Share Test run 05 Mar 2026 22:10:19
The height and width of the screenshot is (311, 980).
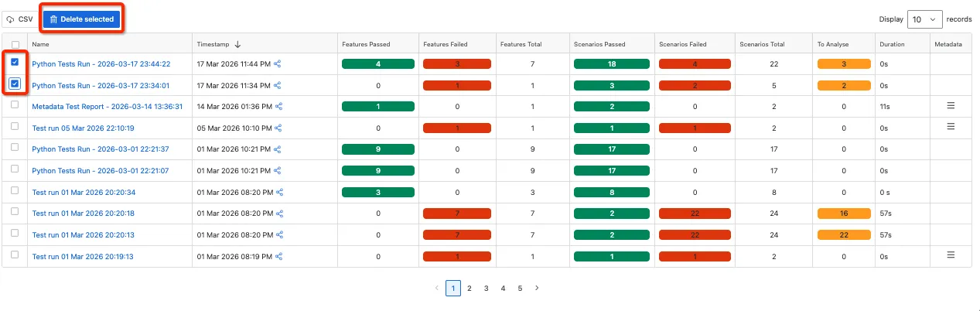pyautogui.click(x=279, y=128)
